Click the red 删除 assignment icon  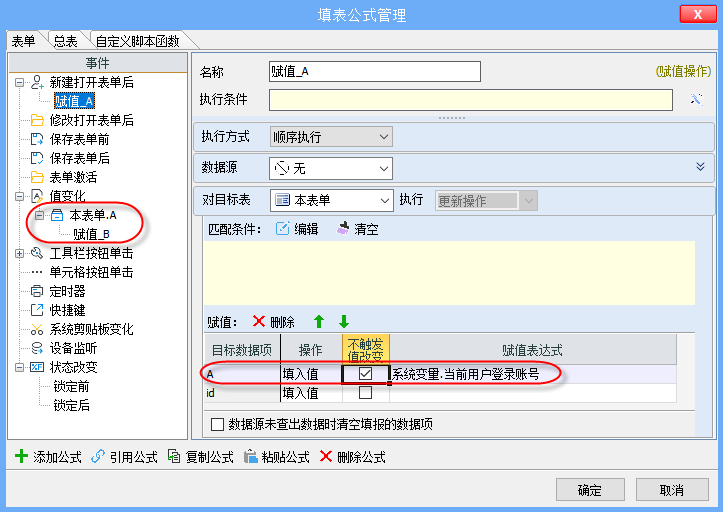[x=259, y=321]
